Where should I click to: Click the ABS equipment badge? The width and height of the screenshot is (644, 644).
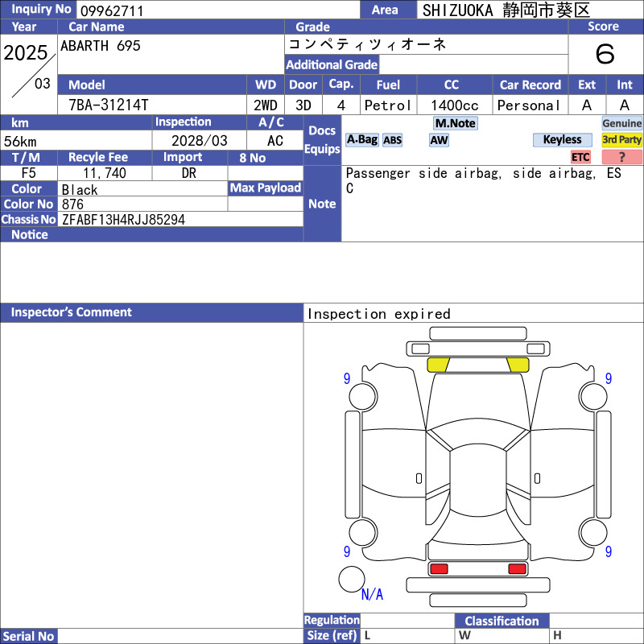click(392, 140)
